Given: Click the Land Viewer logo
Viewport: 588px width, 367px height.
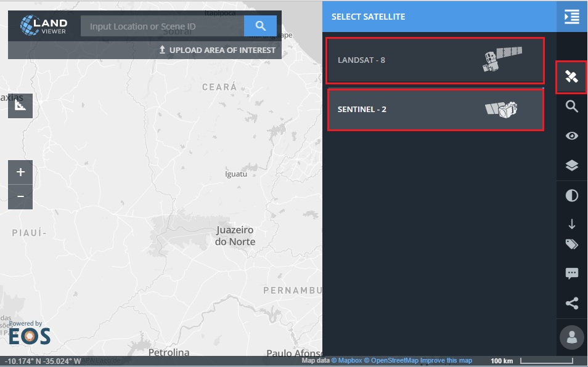Looking at the screenshot, I should 44,25.
